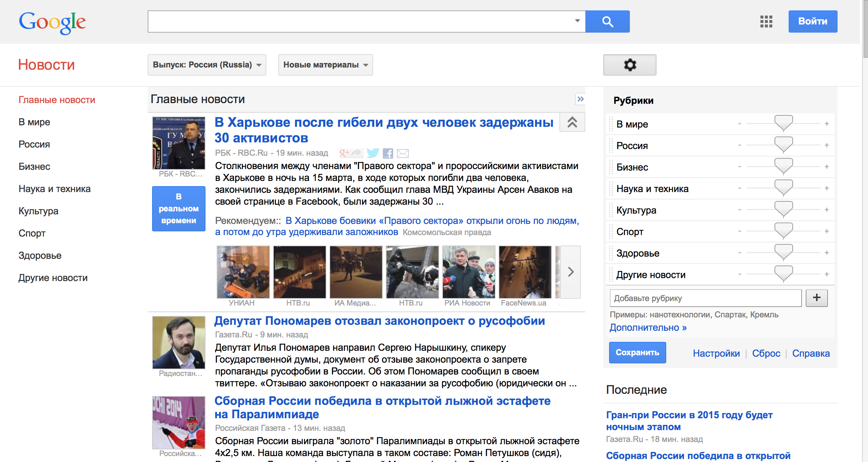Select Главные новости in the left menu

(57, 100)
